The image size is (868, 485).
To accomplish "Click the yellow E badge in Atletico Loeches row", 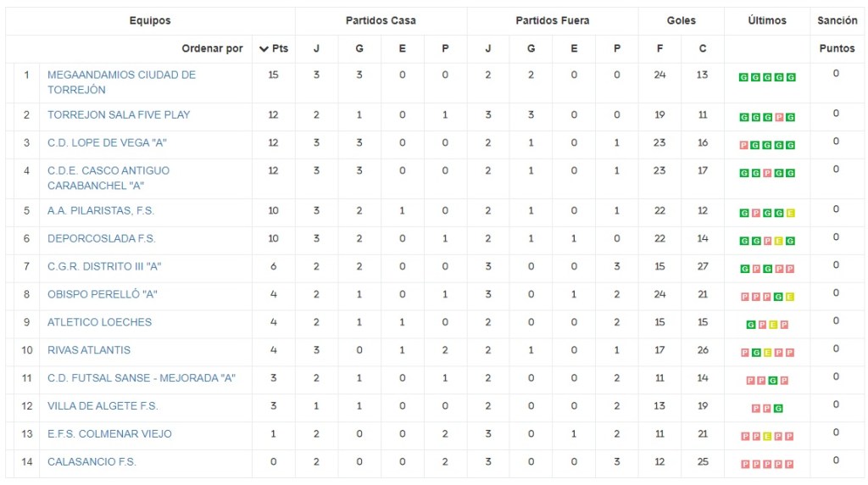I will pyautogui.click(x=773, y=325).
